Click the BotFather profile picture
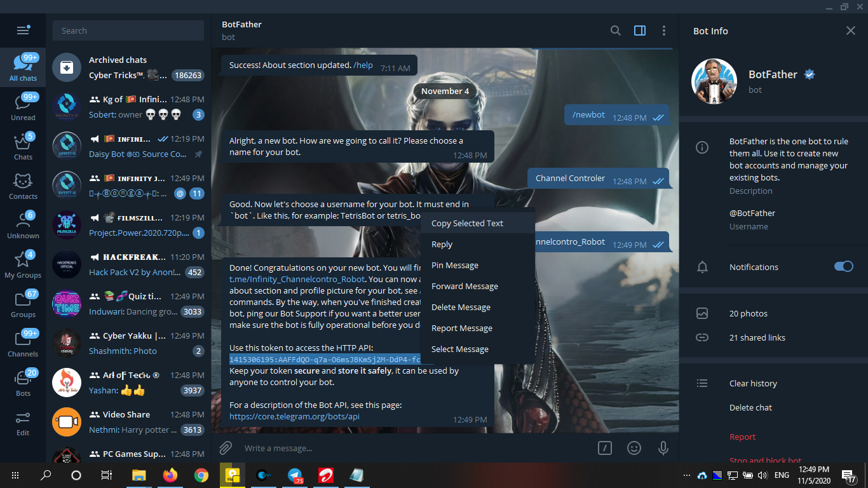This screenshot has height=488, width=868. [714, 81]
